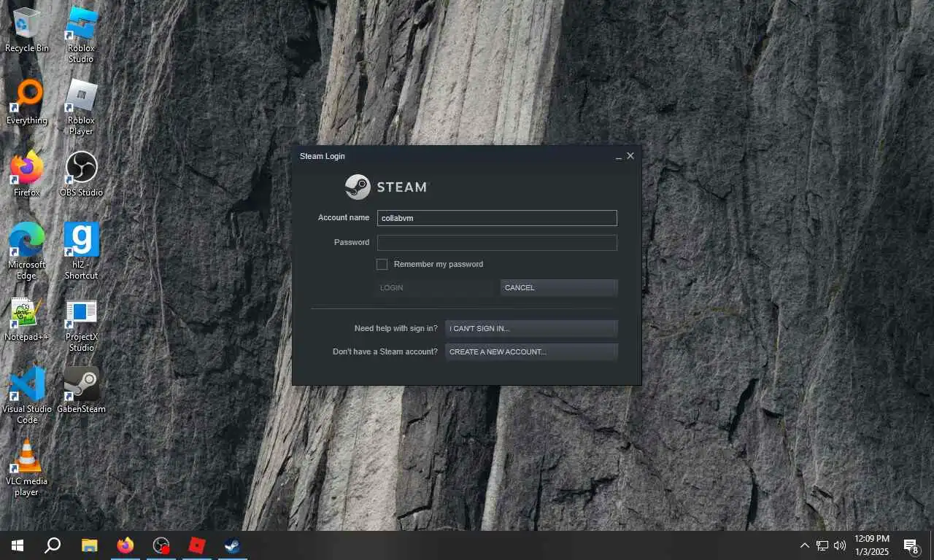The height and width of the screenshot is (560, 934).
Task: Select the Everything search desktop shortcut
Action: pyautogui.click(x=26, y=103)
